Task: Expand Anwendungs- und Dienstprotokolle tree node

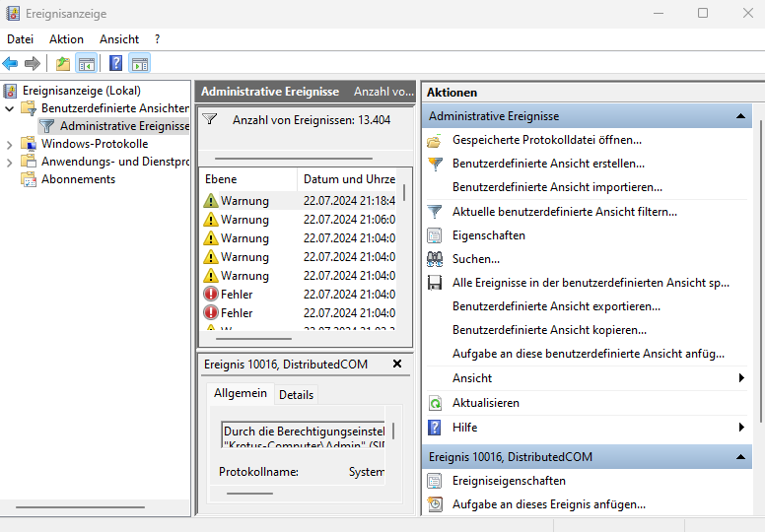Action: point(9,163)
